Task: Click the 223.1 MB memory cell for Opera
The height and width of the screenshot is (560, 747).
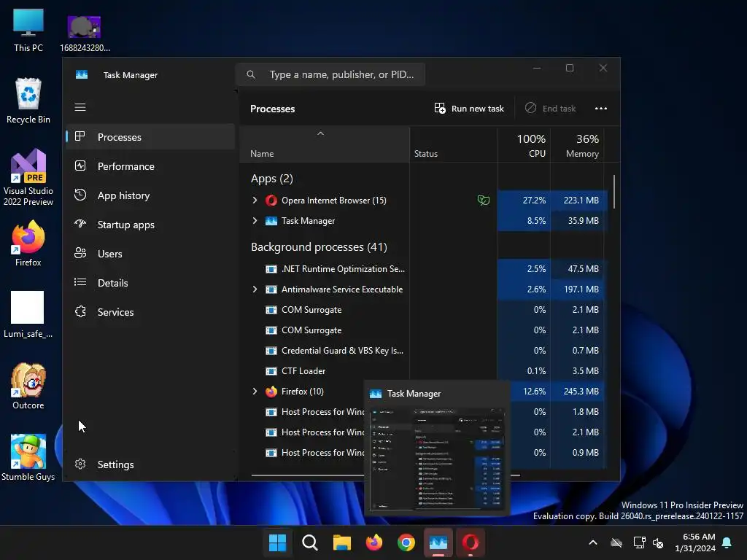Action: click(x=578, y=201)
